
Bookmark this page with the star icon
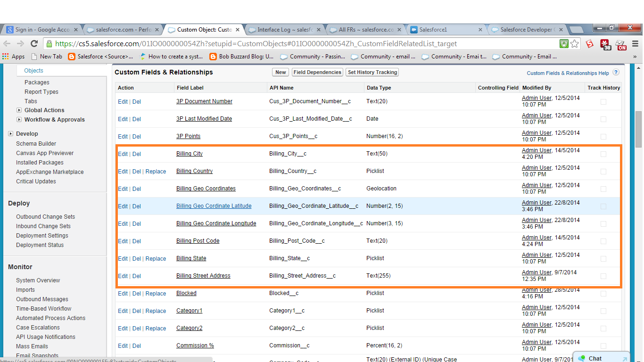click(575, 44)
